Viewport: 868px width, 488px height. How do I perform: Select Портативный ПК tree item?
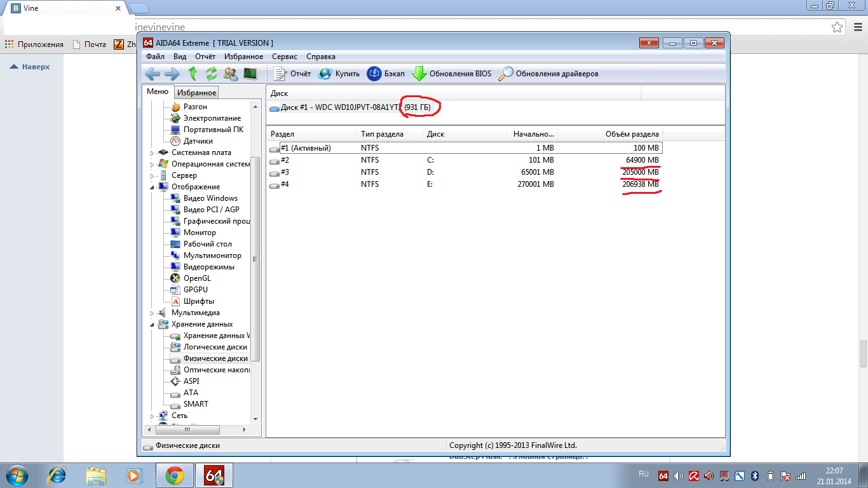[214, 130]
